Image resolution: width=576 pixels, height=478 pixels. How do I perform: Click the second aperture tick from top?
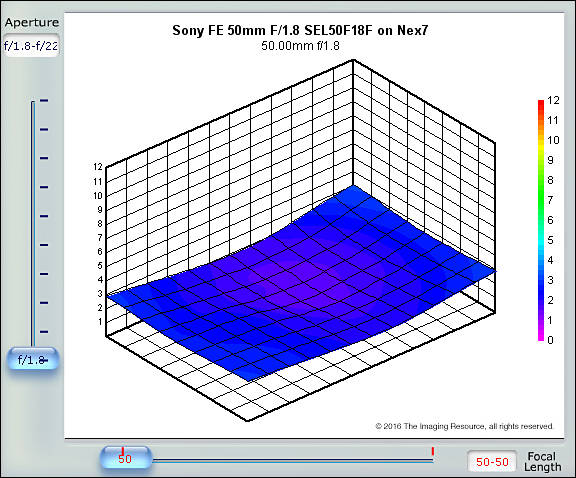click(x=44, y=129)
